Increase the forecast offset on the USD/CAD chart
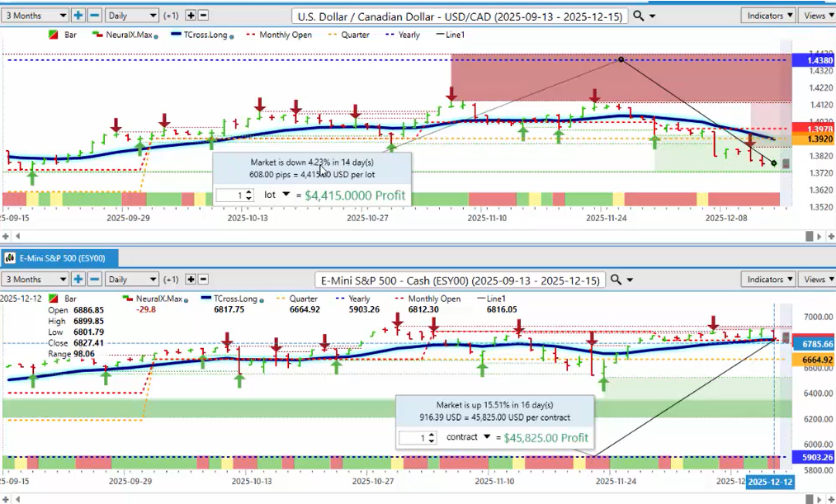The image size is (836, 504). click(x=191, y=15)
